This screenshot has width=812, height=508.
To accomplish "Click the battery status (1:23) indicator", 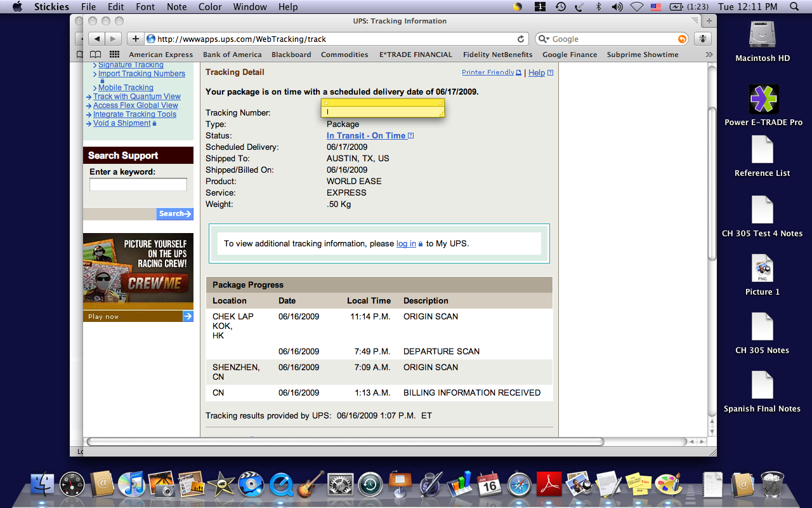I will click(689, 7).
